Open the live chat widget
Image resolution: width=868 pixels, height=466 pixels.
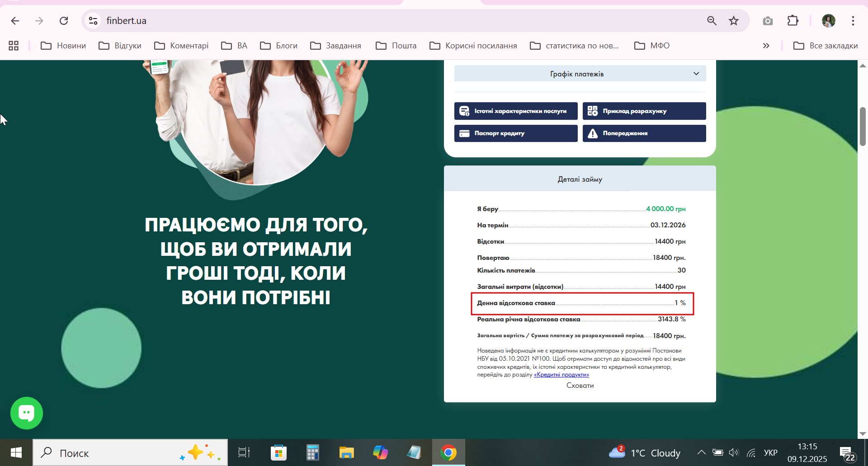(x=27, y=413)
